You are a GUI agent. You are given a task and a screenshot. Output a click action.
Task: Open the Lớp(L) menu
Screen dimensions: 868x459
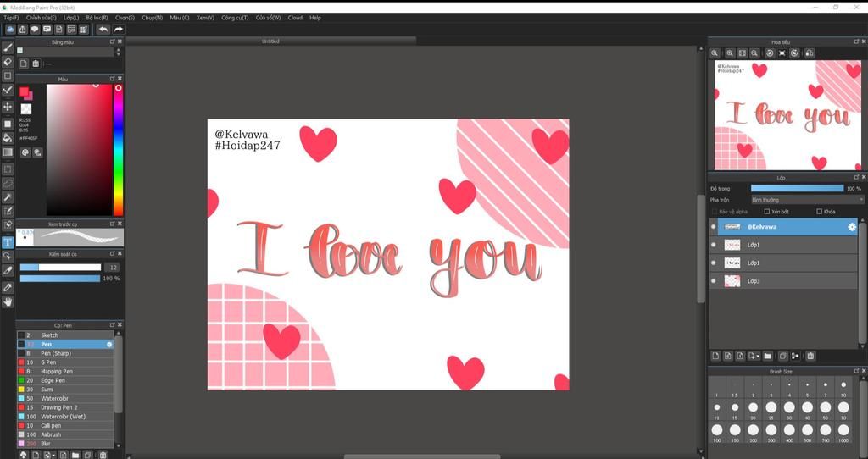point(71,18)
